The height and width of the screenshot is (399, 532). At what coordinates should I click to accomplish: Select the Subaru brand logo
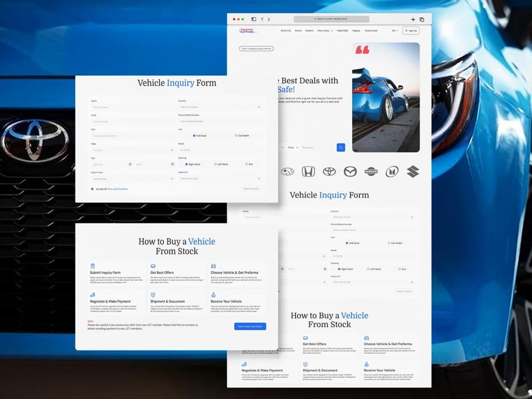tap(287, 172)
